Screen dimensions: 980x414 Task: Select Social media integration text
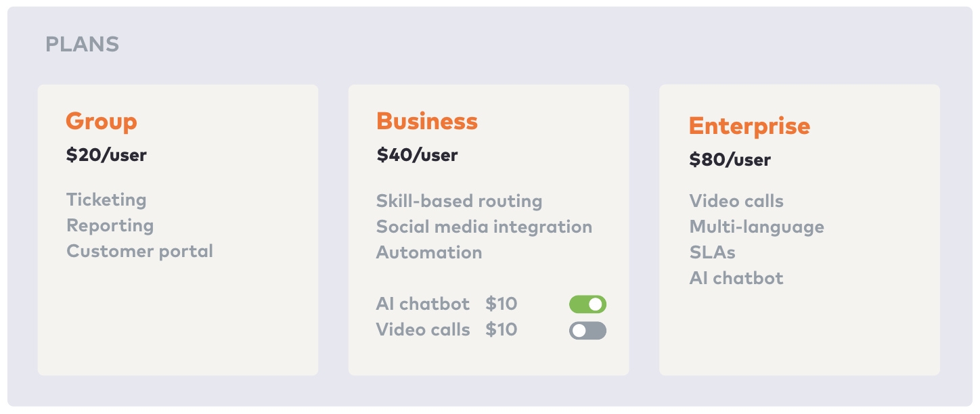pyautogui.click(x=485, y=227)
